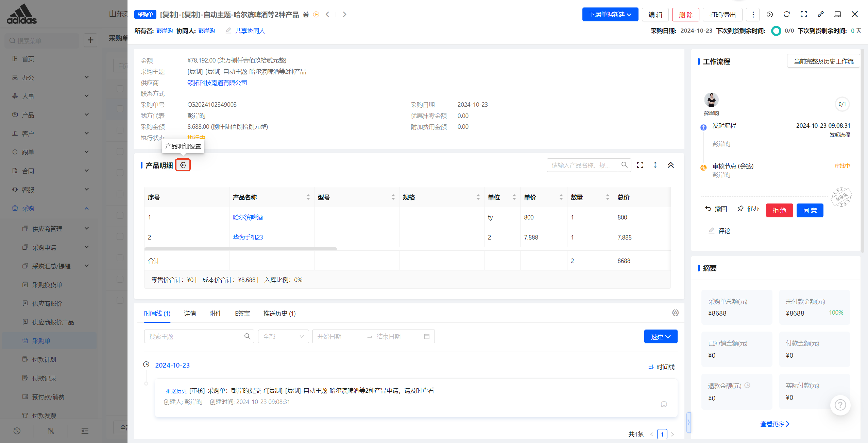Click the play workflow icon
Image resolution: width=868 pixels, height=443 pixels.
pos(770,14)
